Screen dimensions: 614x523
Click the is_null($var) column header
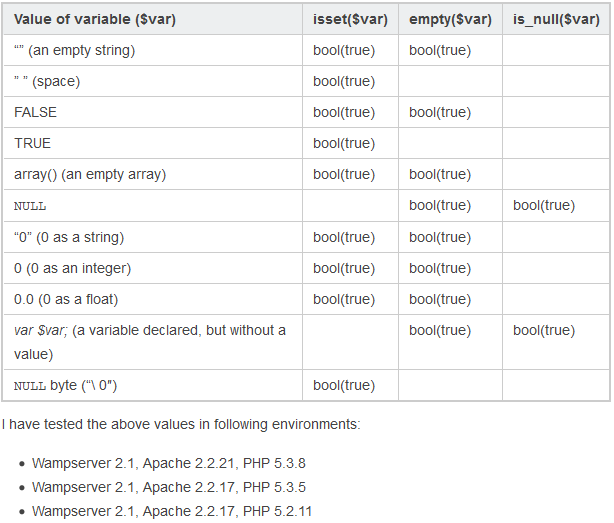coord(556,19)
